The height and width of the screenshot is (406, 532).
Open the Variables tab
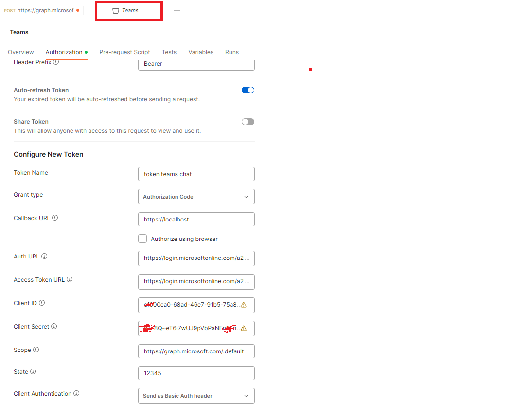click(x=201, y=52)
